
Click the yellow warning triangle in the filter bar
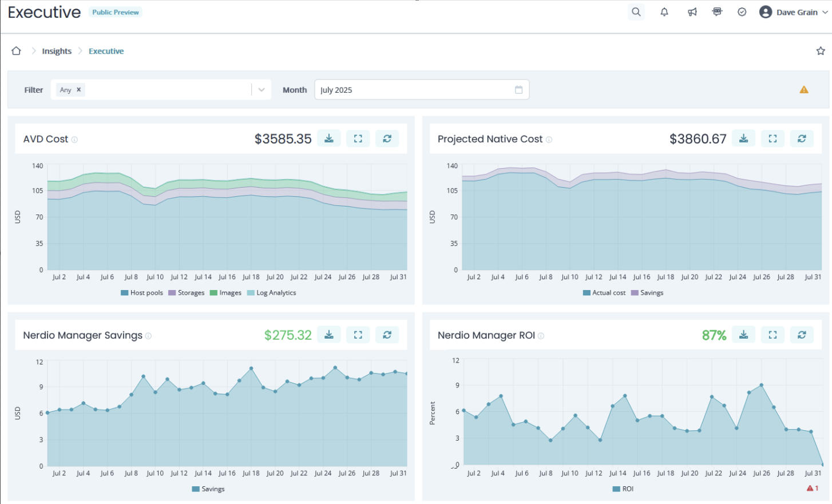pos(804,90)
